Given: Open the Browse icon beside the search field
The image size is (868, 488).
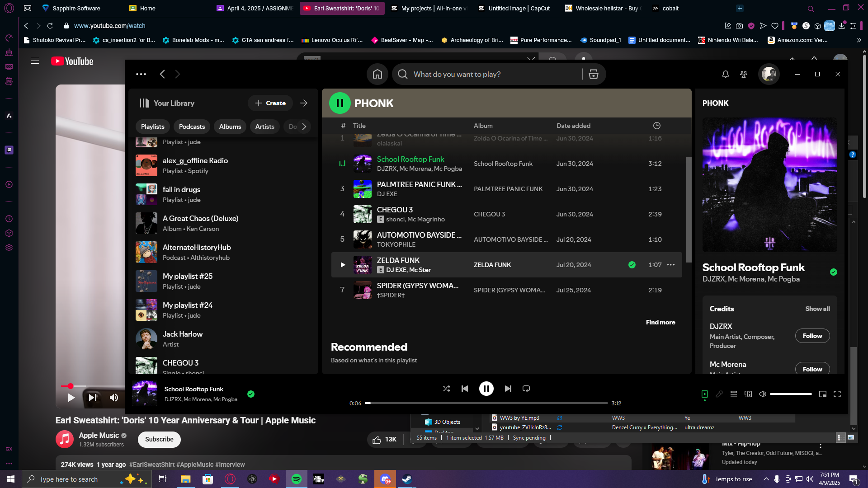Looking at the screenshot, I should [x=594, y=75].
